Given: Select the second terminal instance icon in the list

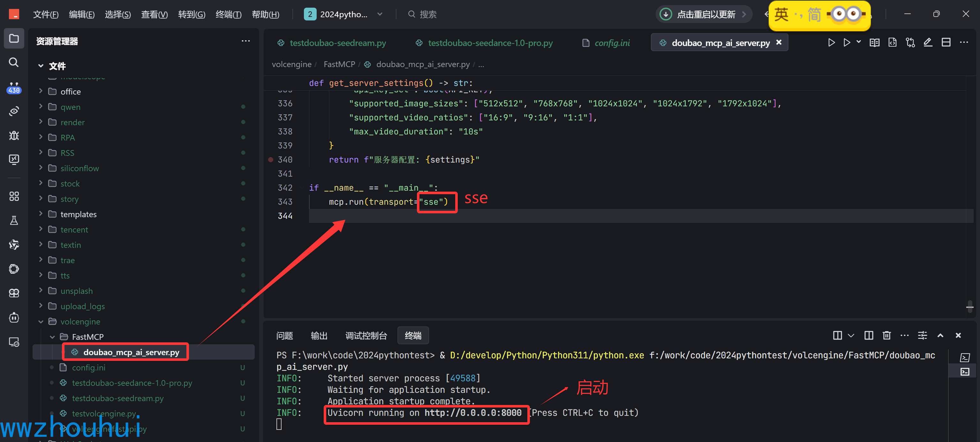Looking at the screenshot, I should click(x=965, y=371).
